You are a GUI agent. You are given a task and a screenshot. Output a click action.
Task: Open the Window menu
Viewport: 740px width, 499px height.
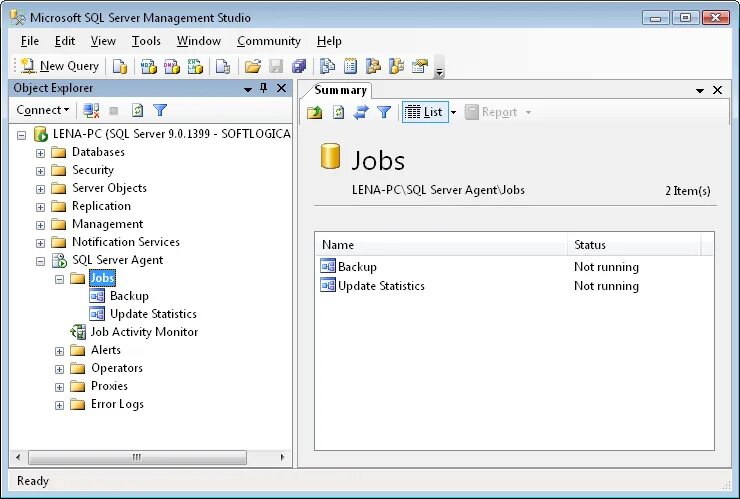199,41
